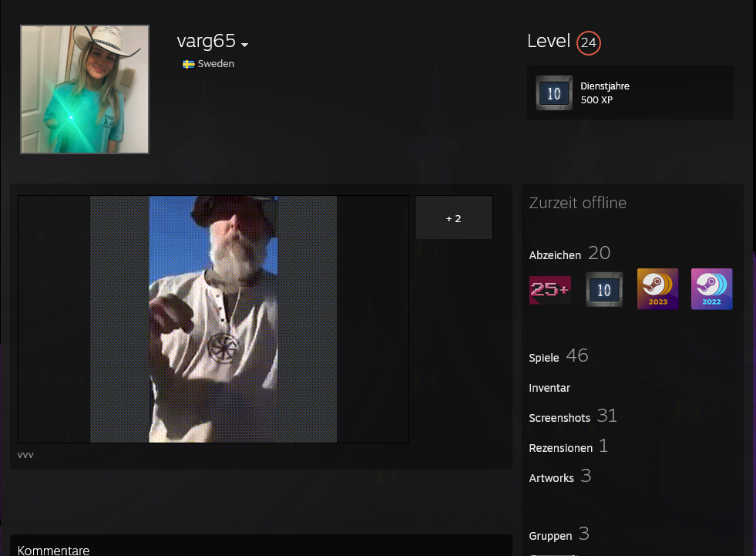The width and height of the screenshot is (756, 556).
Task: Click the 10 years badge under Abzeichen
Action: tap(604, 290)
